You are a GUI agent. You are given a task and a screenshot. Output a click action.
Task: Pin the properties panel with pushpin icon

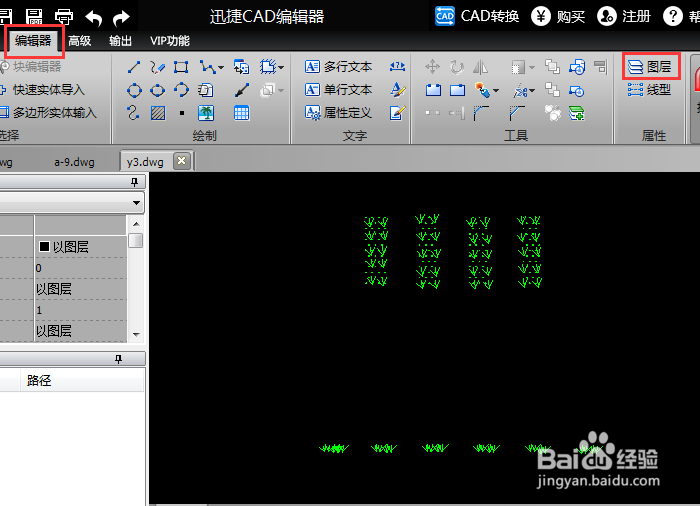pyautogui.click(x=134, y=181)
